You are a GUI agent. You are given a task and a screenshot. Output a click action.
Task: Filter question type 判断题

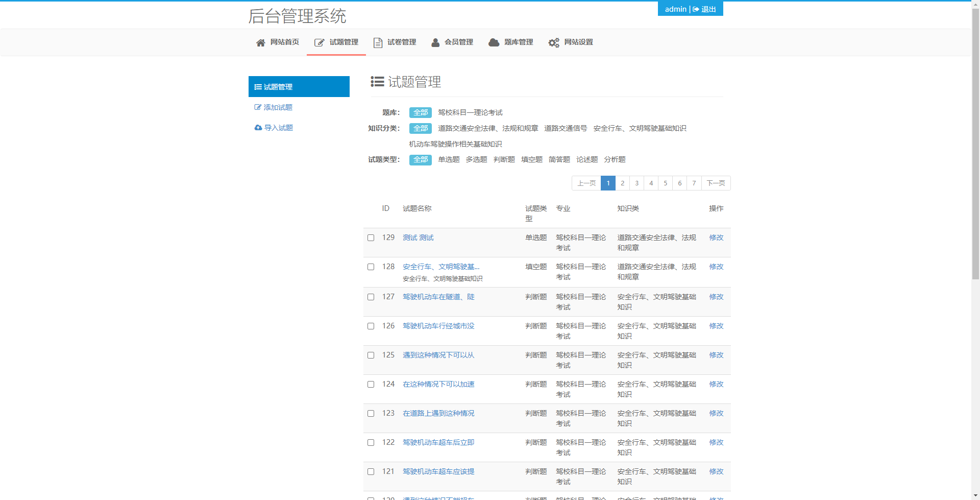(504, 159)
